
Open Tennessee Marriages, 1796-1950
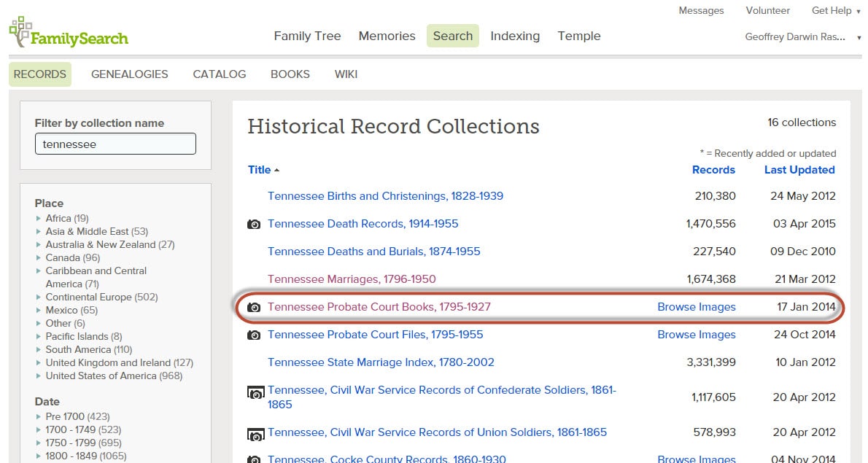pos(352,279)
